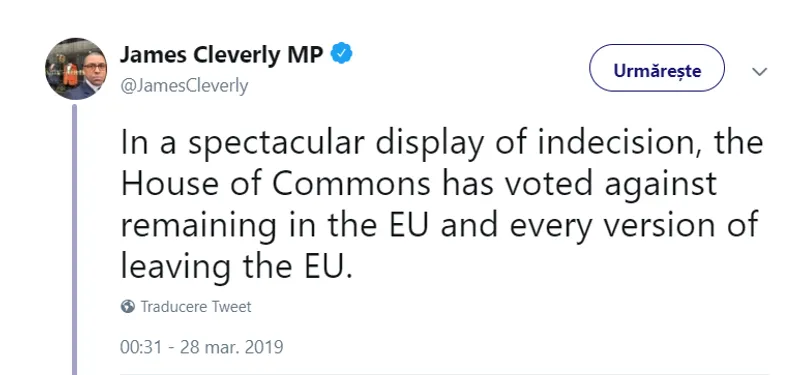Open the James Cleverly MP display name

221,55
